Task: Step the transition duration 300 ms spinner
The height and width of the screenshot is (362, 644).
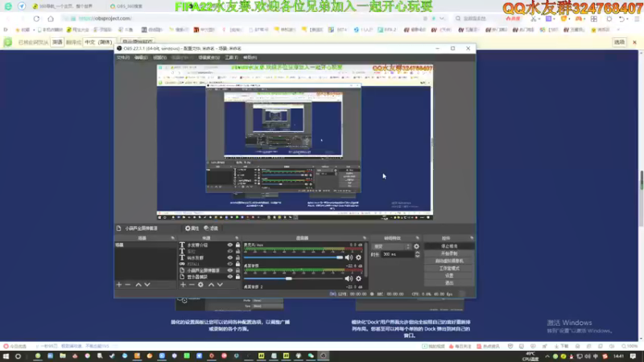Action: point(417,254)
